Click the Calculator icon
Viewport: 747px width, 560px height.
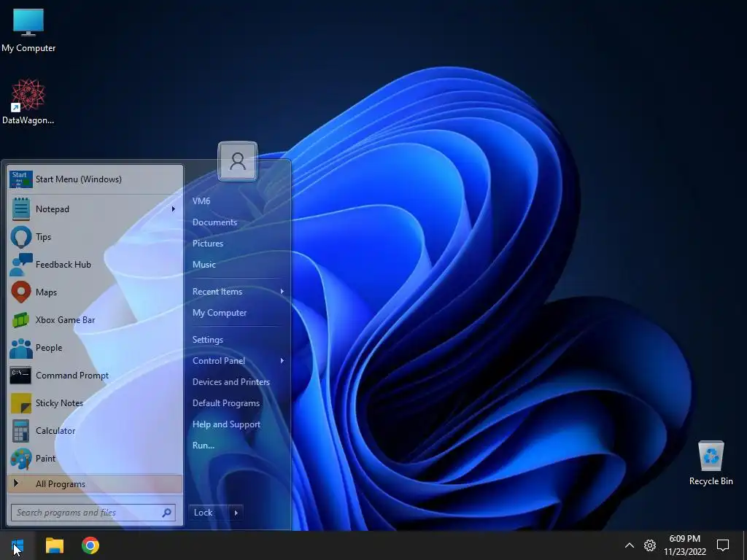click(x=20, y=431)
